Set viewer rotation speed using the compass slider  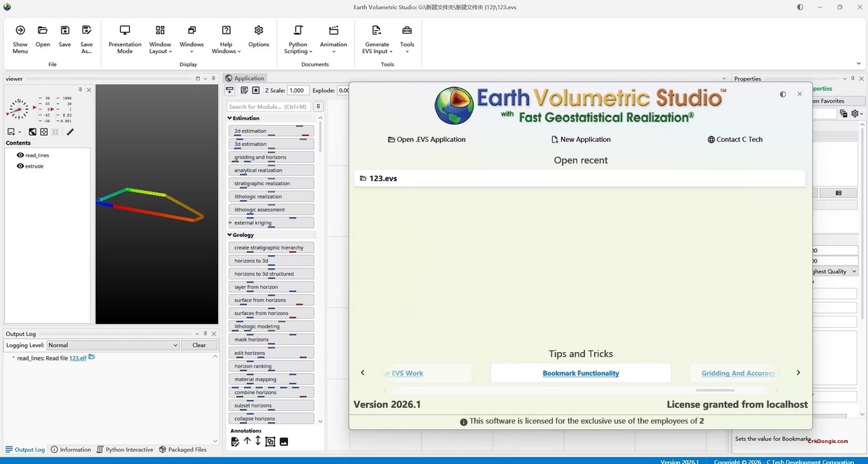tap(19, 108)
